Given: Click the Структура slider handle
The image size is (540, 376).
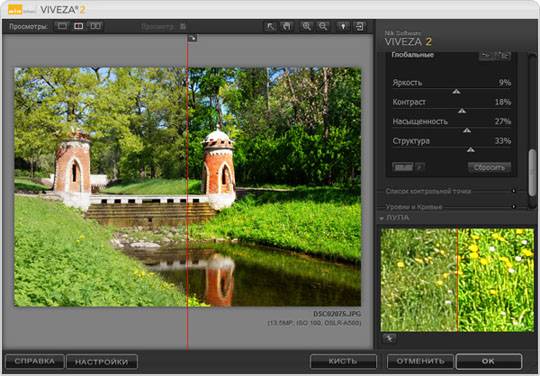Looking at the screenshot, I should coord(471,149).
